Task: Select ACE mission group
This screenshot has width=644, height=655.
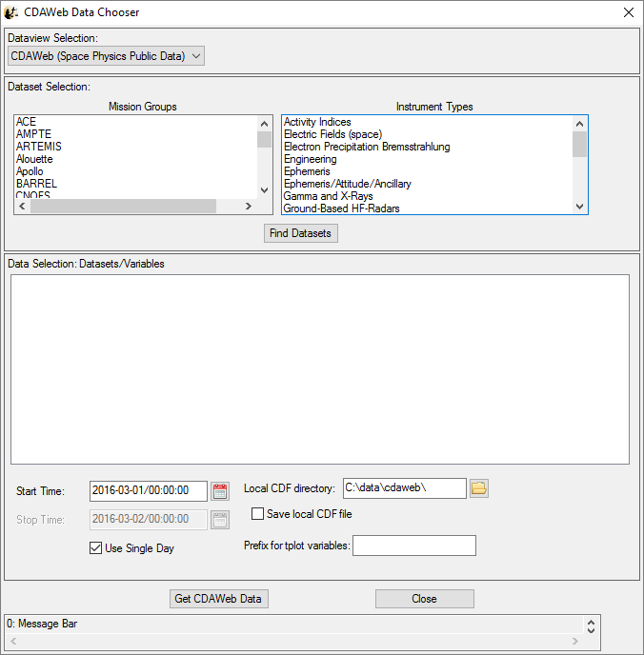Action: tap(26, 122)
